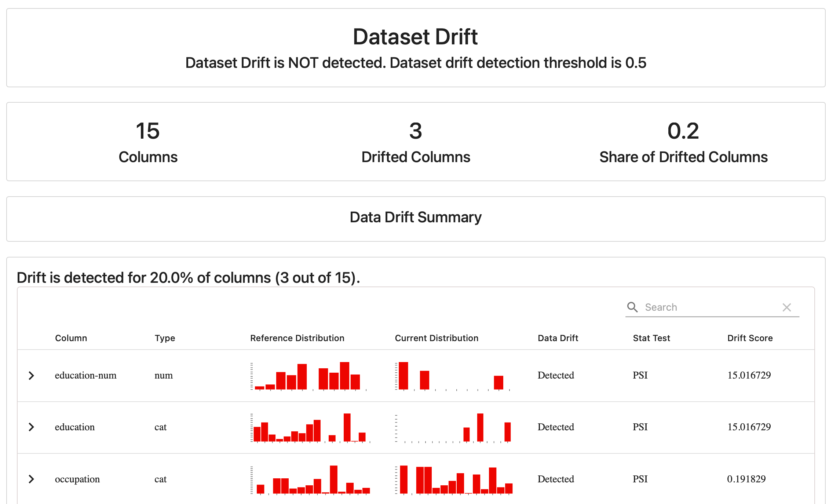
Task: Open occupation reference distribution chart
Action: click(310, 480)
